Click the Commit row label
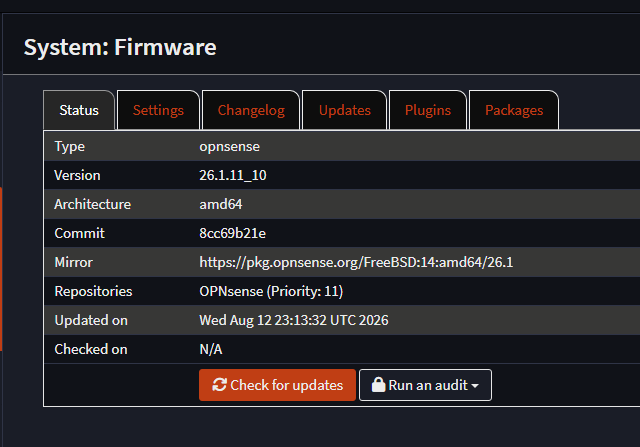Viewport: 640px width, 447px height. (80, 233)
